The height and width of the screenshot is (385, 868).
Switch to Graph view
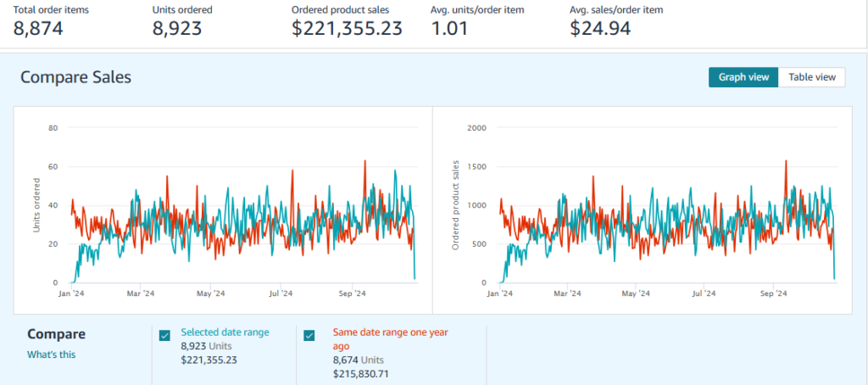[x=743, y=77]
